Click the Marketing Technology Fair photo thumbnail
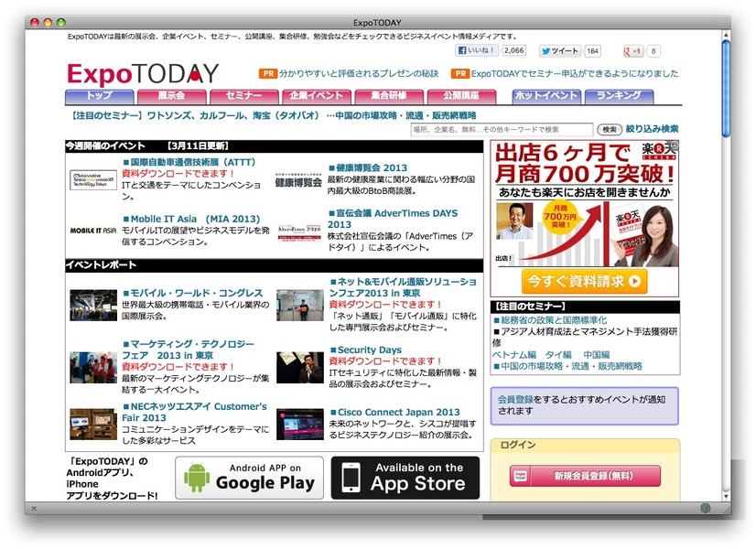This screenshot has width=756, height=549. click(x=93, y=367)
